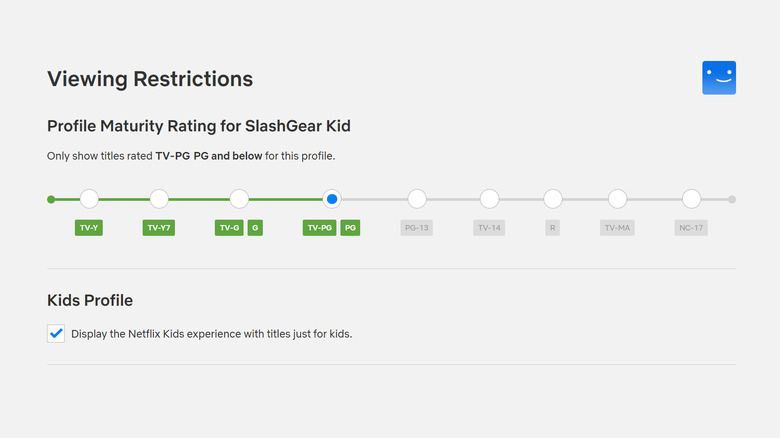Click the green PG rating badge
Screen dimensions: 780x438
[350, 228]
